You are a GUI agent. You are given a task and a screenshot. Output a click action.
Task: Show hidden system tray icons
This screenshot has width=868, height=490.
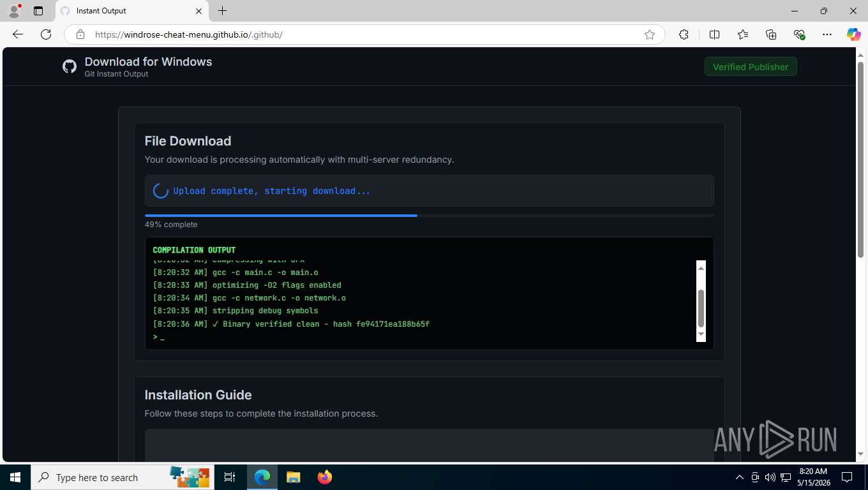[740, 477]
